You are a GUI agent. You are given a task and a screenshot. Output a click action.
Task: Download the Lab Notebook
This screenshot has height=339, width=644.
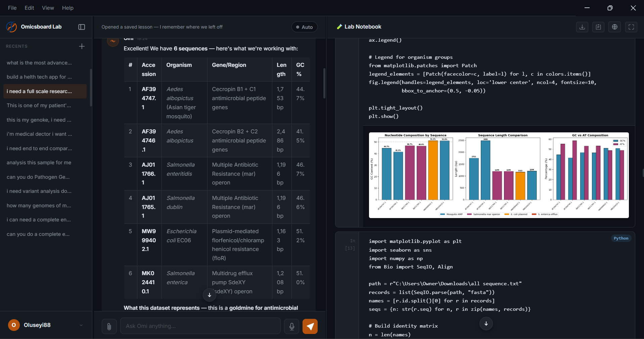(582, 27)
